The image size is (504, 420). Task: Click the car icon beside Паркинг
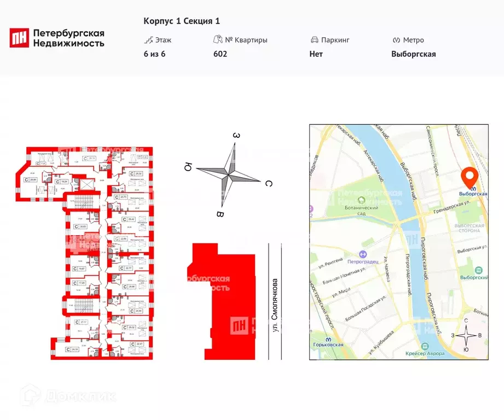coord(314,40)
